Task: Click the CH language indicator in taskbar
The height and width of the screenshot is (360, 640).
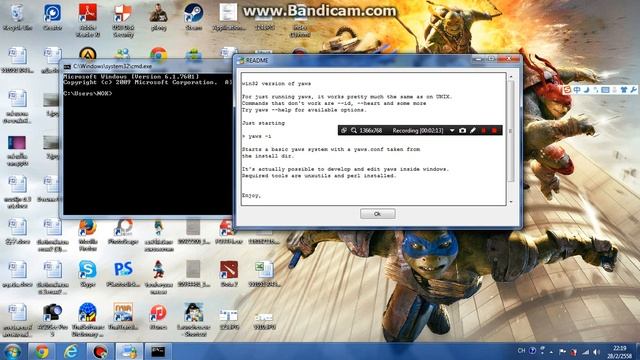Action: coord(521,351)
